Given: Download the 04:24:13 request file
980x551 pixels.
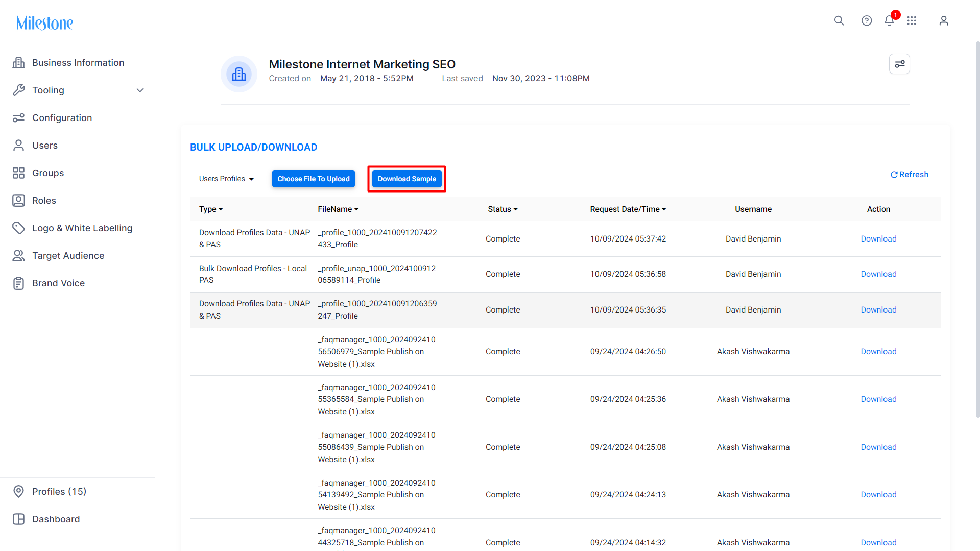Looking at the screenshot, I should coord(878,495).
